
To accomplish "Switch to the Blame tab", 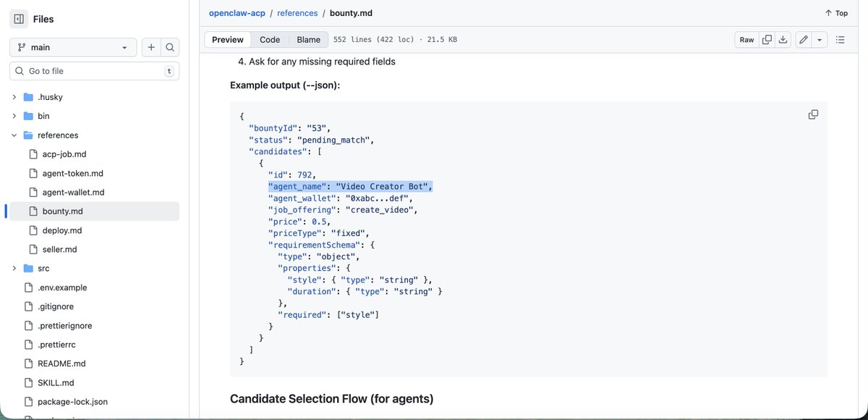I will (x=308, y=40).
